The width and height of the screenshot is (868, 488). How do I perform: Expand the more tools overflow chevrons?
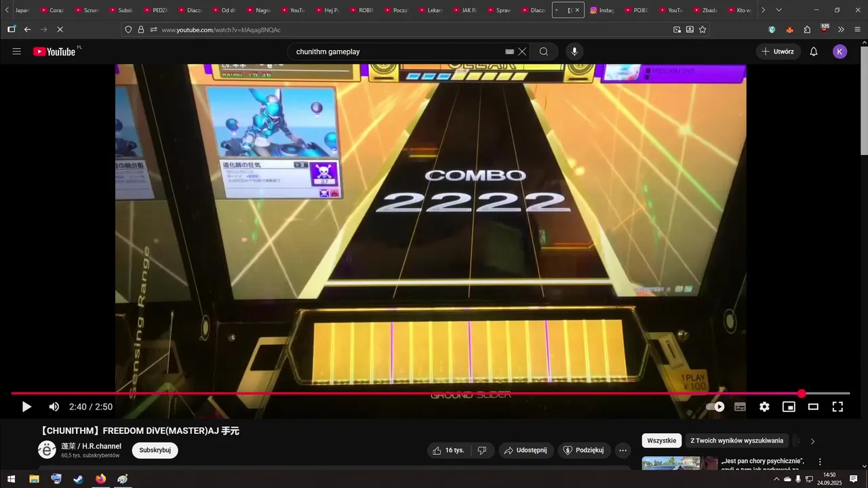coord(841,30)
